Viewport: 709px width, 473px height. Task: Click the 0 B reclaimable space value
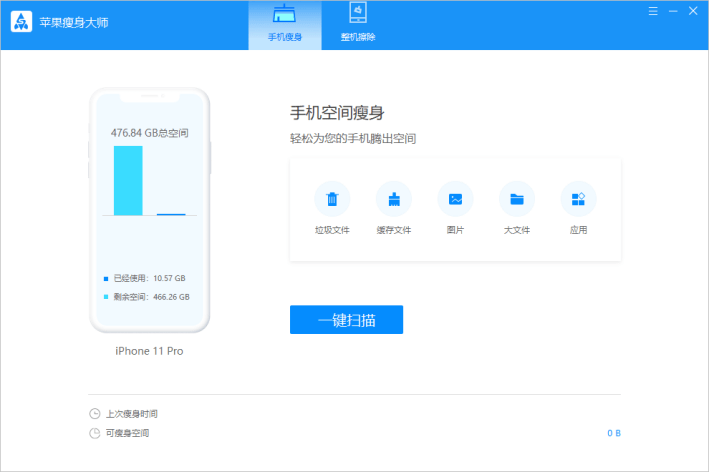tap(613, 433)
